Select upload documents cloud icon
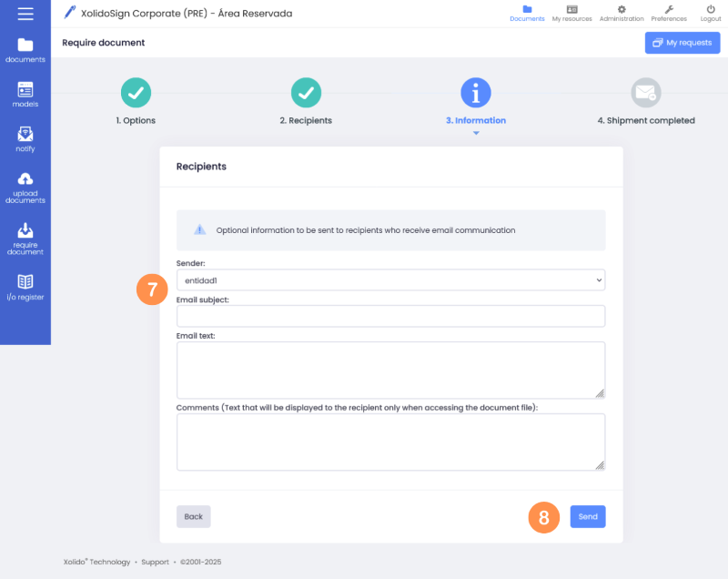Viewport: 728px width, 579px height. pos(25,178)
